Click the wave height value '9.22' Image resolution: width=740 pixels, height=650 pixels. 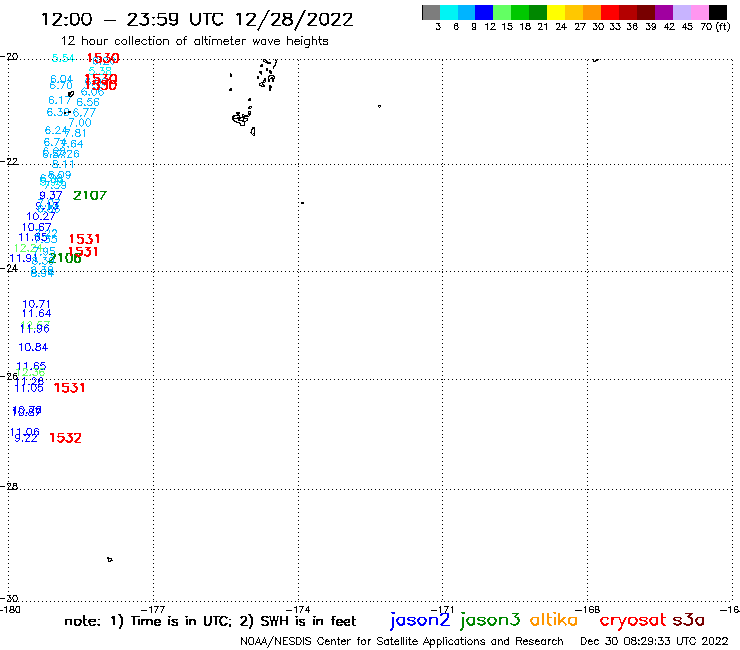tap(26, 439)
